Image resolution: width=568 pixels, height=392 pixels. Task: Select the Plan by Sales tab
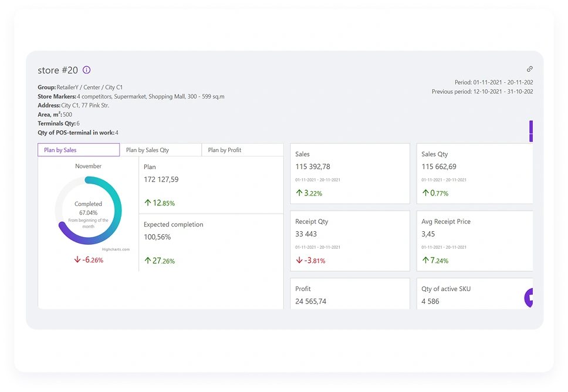tap(78, 150)
